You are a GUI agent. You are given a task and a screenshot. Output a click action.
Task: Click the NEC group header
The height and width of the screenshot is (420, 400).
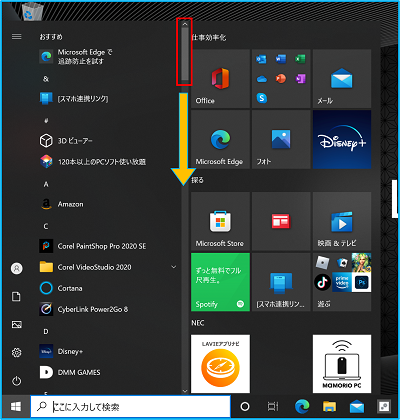click(198, 323)
